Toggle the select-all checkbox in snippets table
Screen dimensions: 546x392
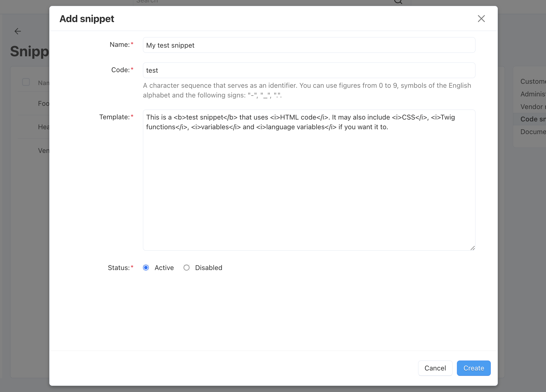pos(26,82)
